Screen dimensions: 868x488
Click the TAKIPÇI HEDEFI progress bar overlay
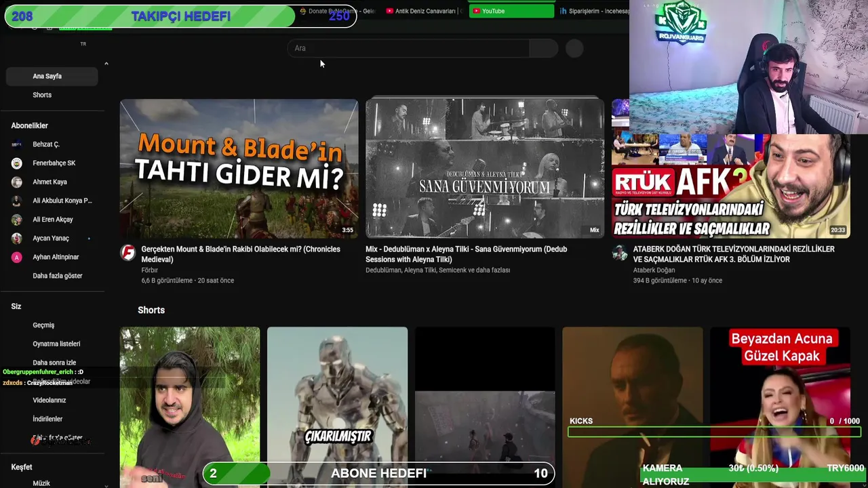point(180,16)
